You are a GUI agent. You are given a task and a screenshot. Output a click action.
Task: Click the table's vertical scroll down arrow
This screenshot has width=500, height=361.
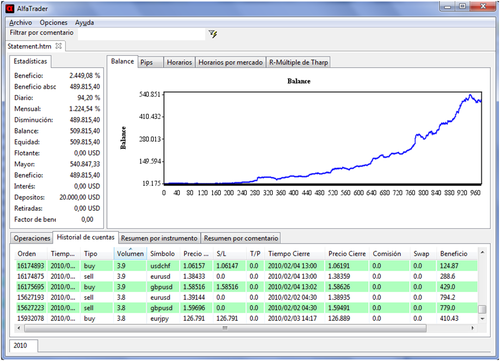point(482,319)
